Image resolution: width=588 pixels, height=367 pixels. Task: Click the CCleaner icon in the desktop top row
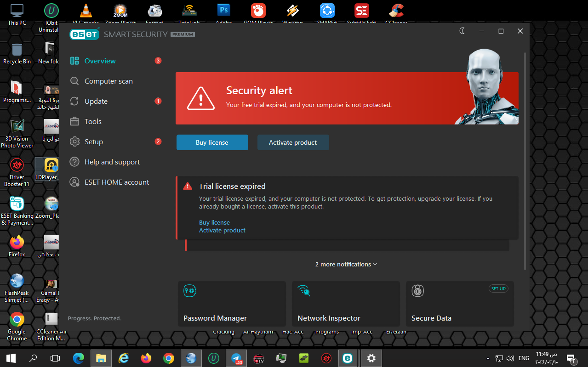(396, 14)
